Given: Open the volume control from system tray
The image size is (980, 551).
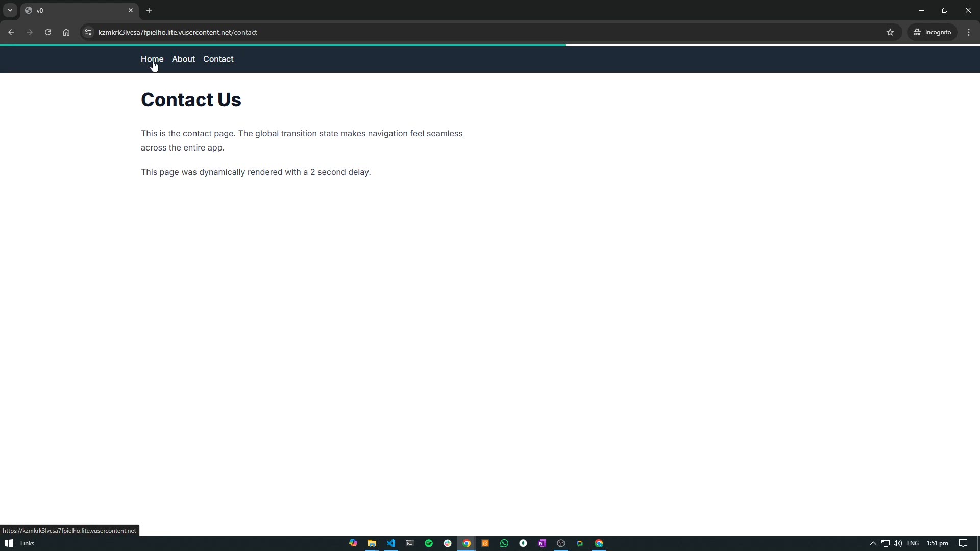Looking at the screenshot, I should tap(897, 543).
